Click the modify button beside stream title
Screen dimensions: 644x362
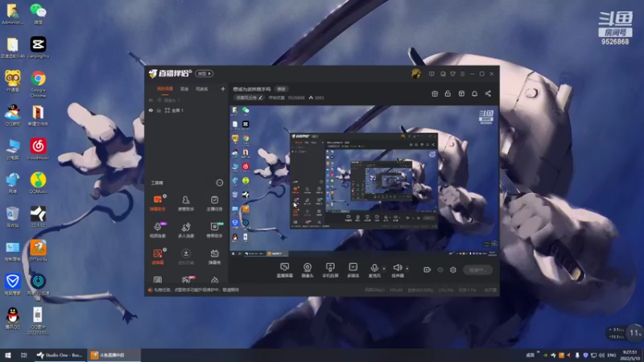click(x=281, y=89)
